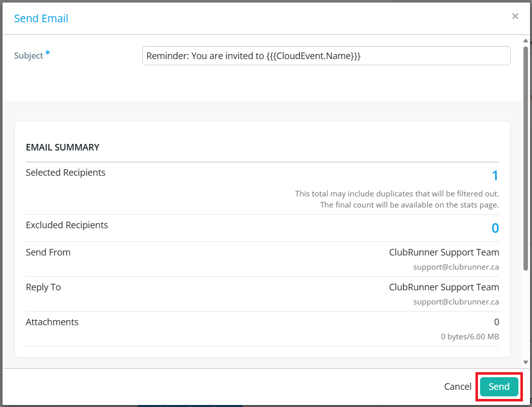Cancel sending the email
The image size is (532, 407).
[457, 387]
